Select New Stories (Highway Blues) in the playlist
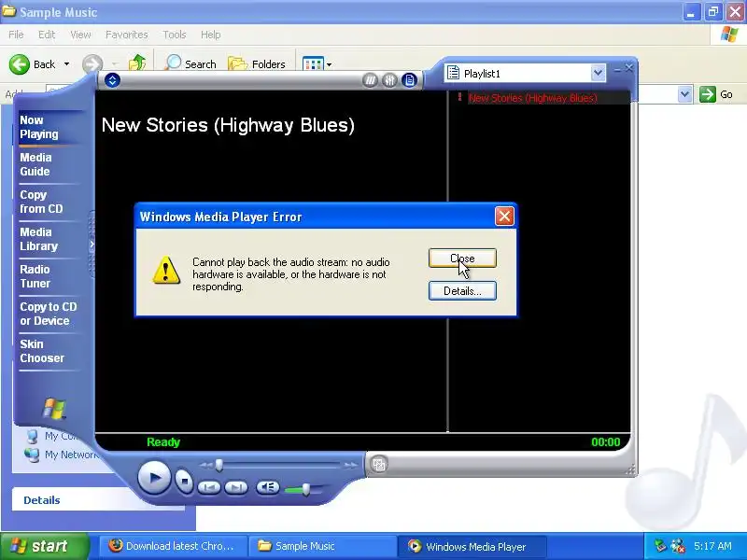Viewport: 747px width, 560px height. (x=532, y=98)
